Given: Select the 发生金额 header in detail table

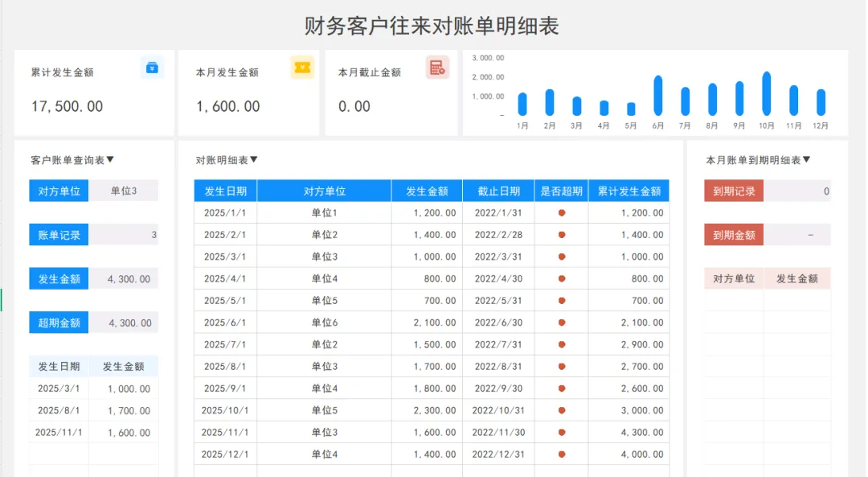Looking at the screenshot, I should point(427,191).
